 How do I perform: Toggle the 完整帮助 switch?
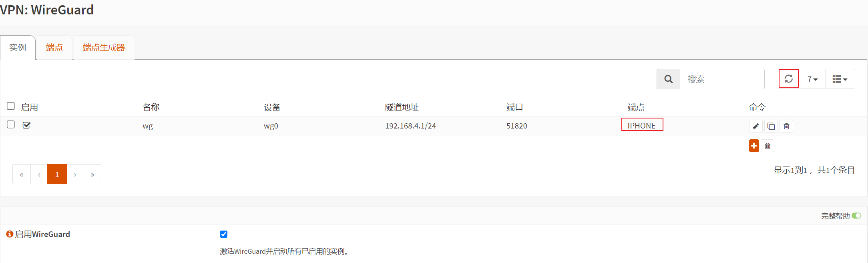pyautogui.click(x=856, y=216)
